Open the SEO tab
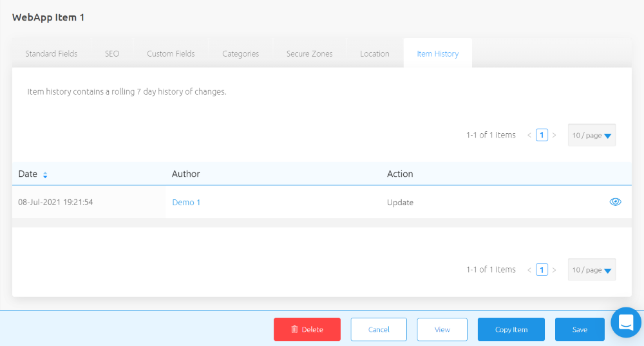Viewport: 644px width, 346px height. [x=112, y=53]
